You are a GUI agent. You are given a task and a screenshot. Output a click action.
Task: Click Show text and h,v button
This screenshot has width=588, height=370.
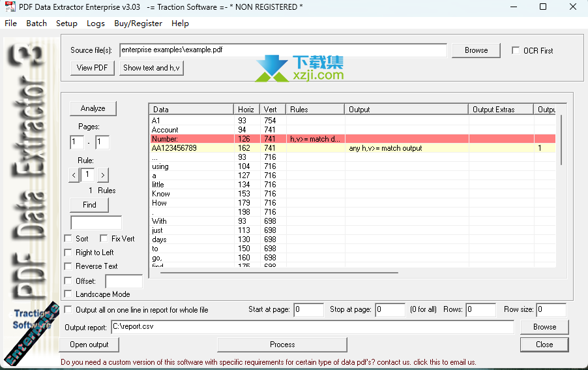[151, 68]
